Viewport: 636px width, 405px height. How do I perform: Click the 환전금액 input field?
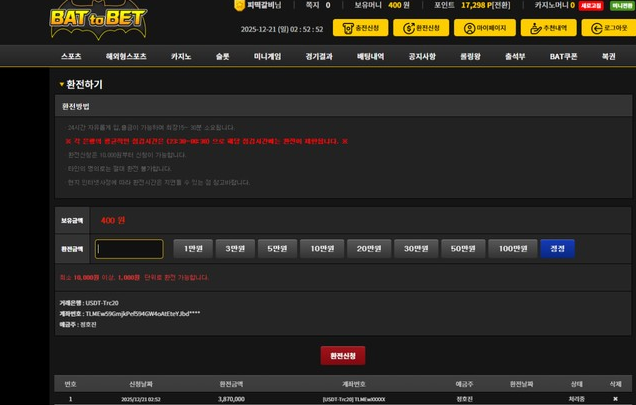coord(129,249)
